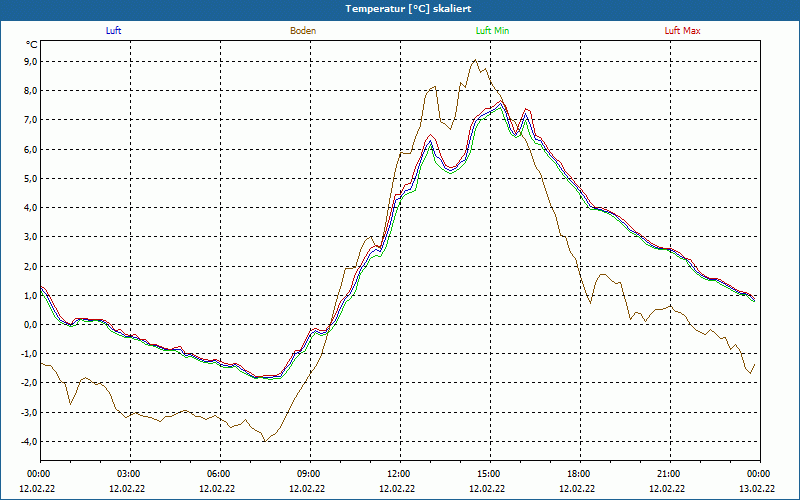Click the Boden curve minimum near -4,0
The height and width of the screenshot is (500, 800).
click(x=264, y=441)
